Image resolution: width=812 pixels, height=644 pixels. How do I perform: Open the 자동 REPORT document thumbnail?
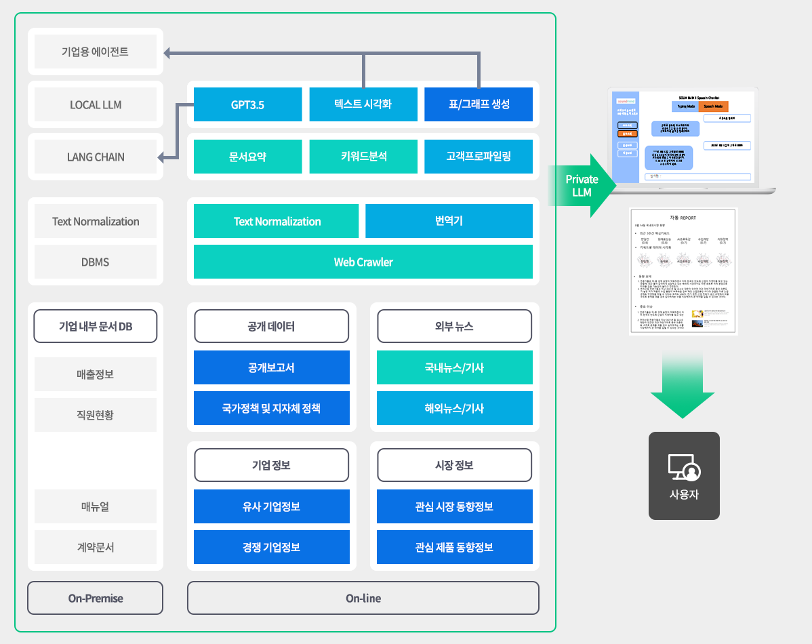(683, 271)
